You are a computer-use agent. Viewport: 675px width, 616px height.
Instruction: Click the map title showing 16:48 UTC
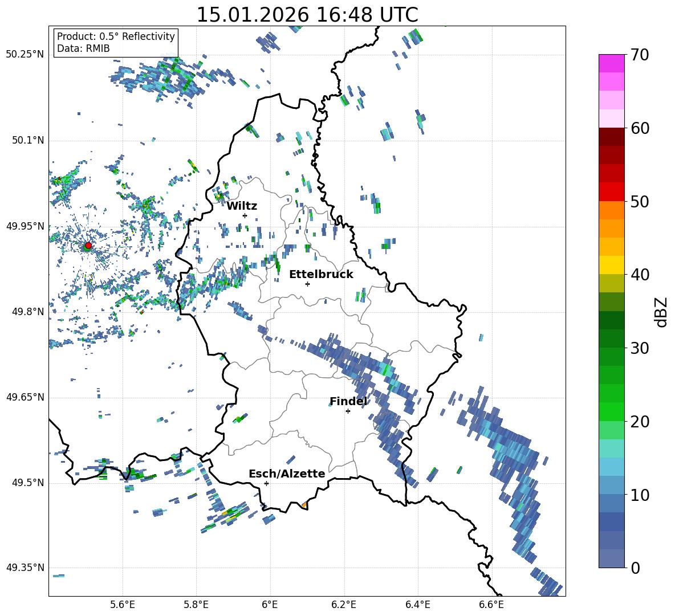click(x=307, y=15)
